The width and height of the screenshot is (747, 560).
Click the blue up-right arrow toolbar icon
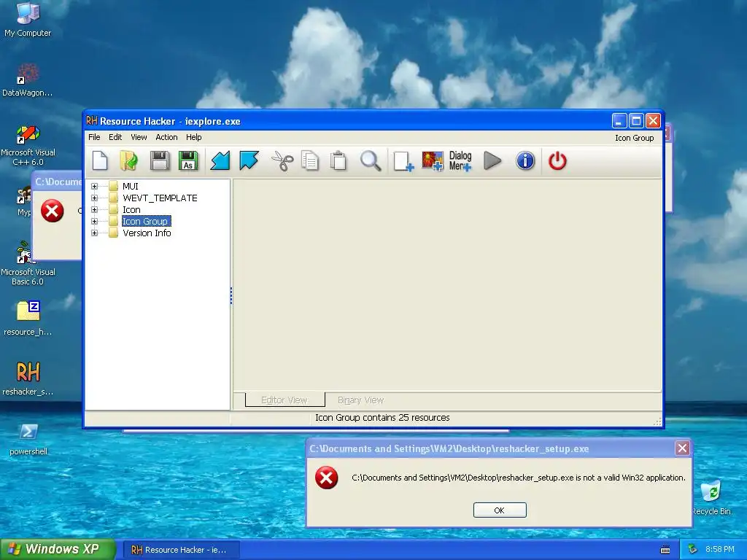click(x=249, y=160)
